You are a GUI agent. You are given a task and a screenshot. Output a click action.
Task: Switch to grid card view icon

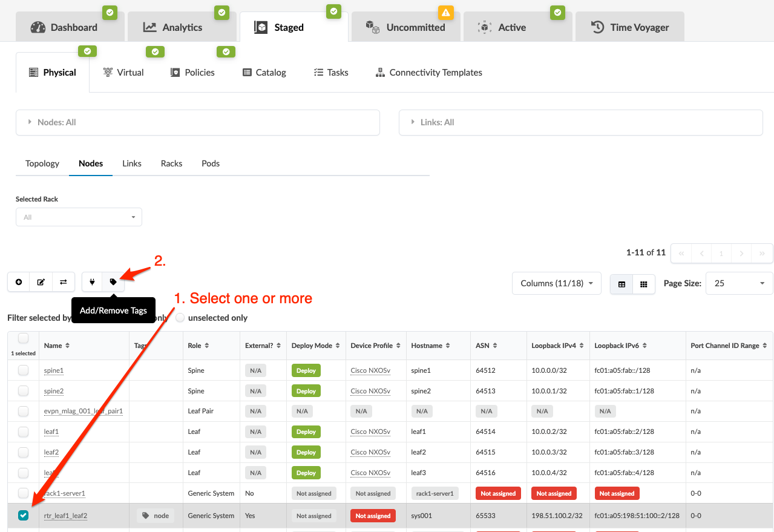coord(644,284)
